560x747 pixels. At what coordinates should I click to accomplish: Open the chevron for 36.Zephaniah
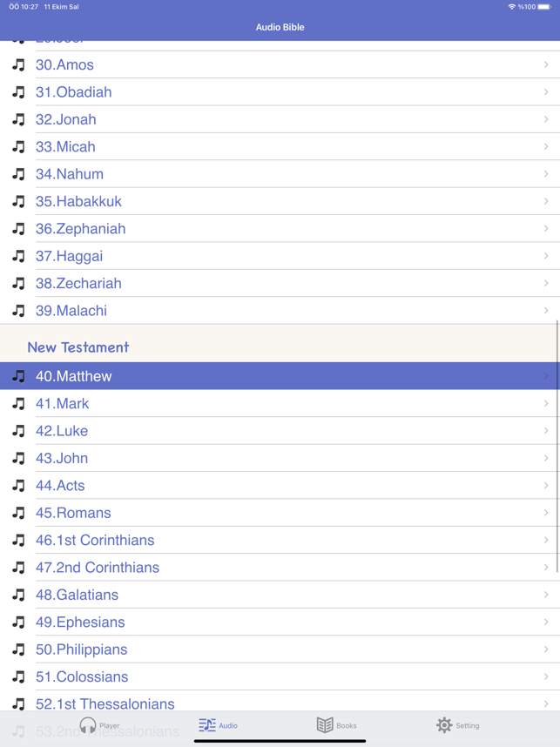pos(546,229)
